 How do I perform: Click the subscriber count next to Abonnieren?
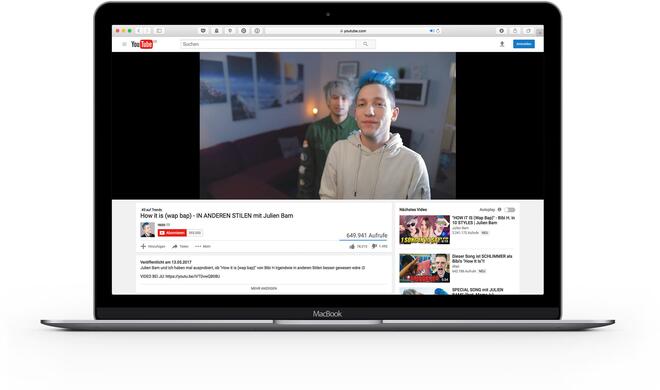point(194,233)
